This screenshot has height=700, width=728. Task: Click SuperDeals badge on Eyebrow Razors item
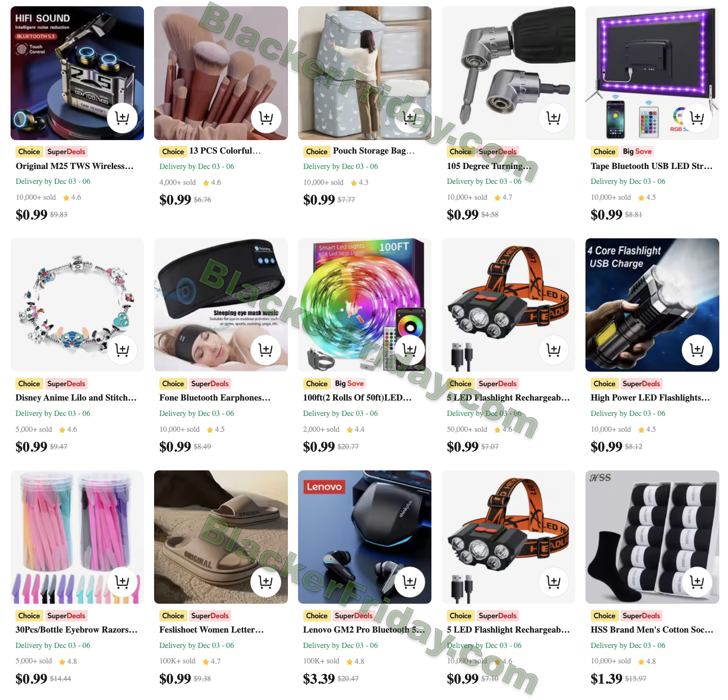(66, 616)
